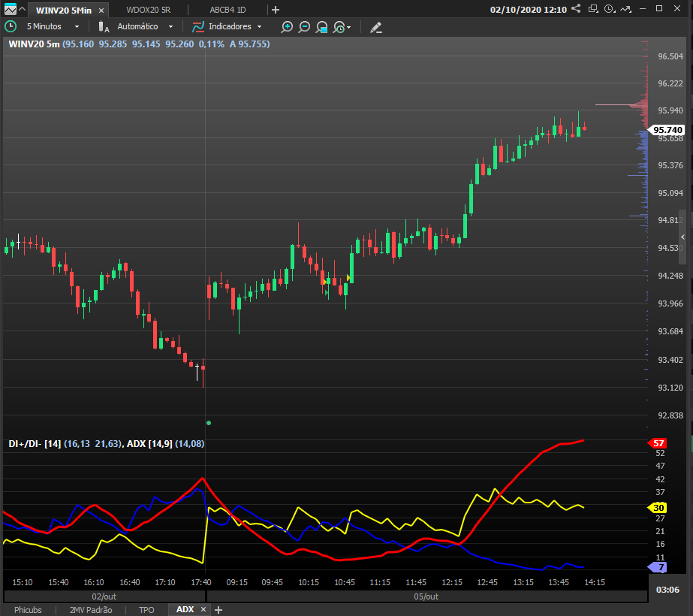Open the TPO layout tab
Screen dimensions: 693x616
pyautogui.click(x=146, y=610)
